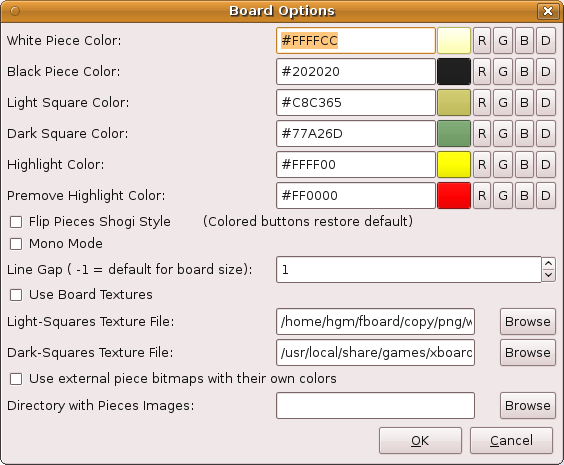Viewport: 564px width, 465px height.
Task: Check Use external piece bitmaps option
Action: tap(16, 379)
